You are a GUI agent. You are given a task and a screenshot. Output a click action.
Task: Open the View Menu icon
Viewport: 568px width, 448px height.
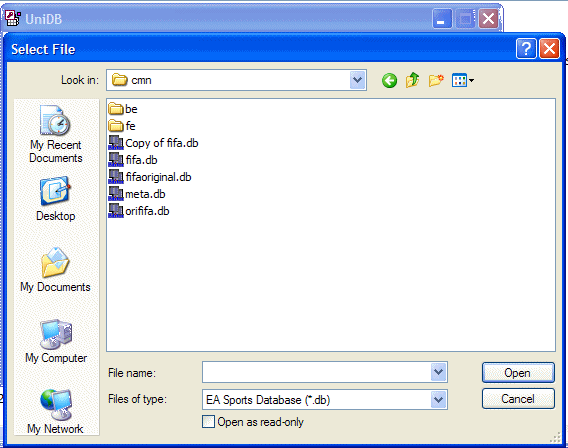pos(463,80)
